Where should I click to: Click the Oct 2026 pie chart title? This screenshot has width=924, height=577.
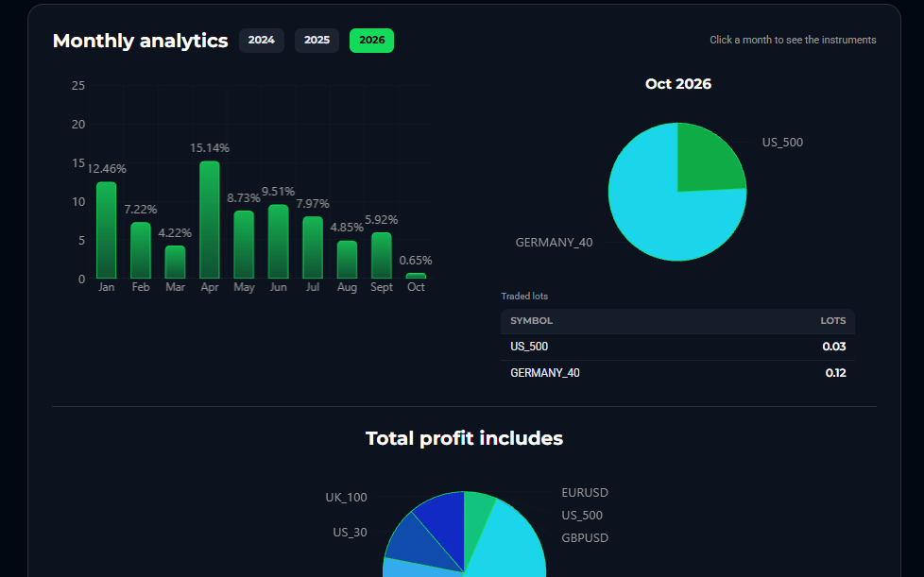(x=678, y=84)
